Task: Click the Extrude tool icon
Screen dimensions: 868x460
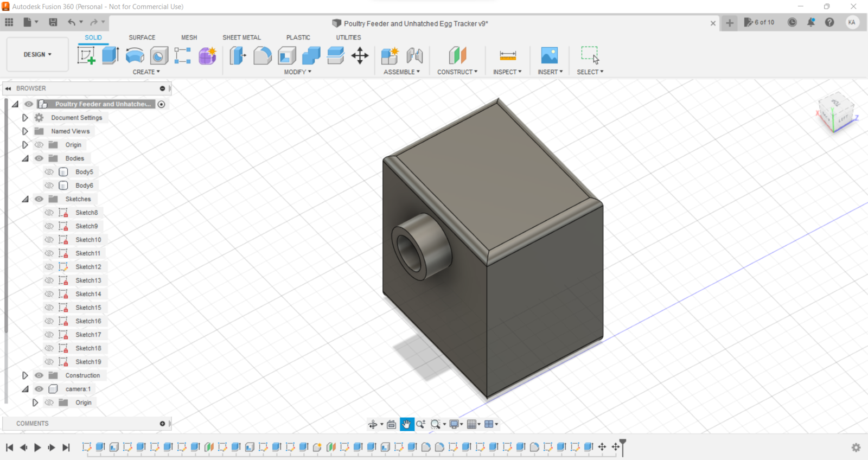Action: coord(111,55)
